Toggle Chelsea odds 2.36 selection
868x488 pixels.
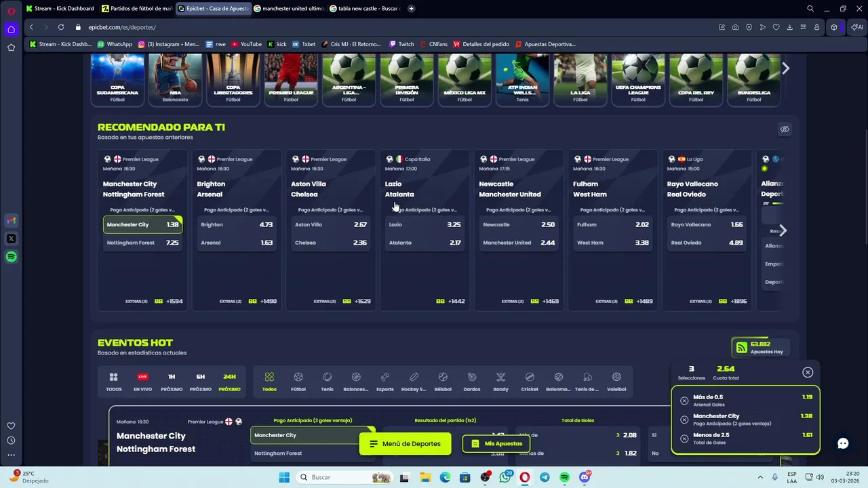tap(331, 243)
